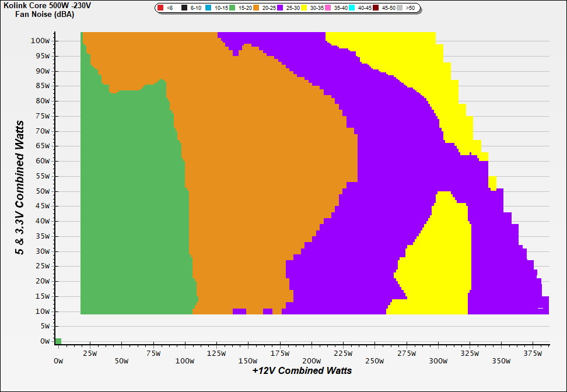
Task: Click the black 6-10 legend swatch
Action: pyautogui.click(x=184, y=8)
